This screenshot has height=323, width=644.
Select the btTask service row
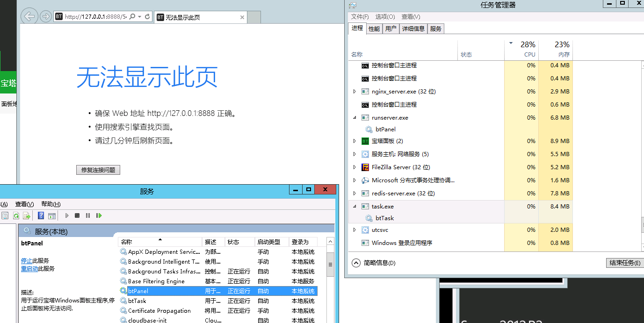[218, 301]
